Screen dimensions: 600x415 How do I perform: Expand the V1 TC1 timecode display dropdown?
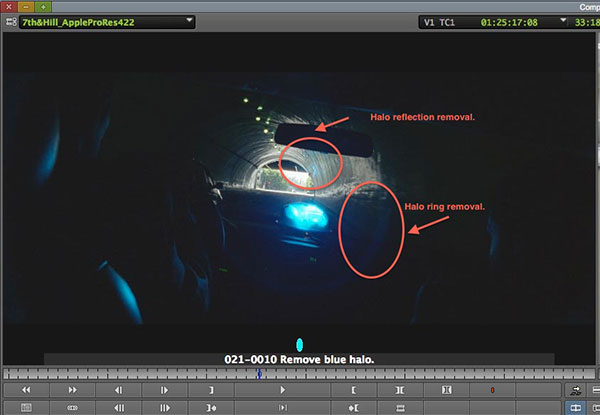click(563, 20)
